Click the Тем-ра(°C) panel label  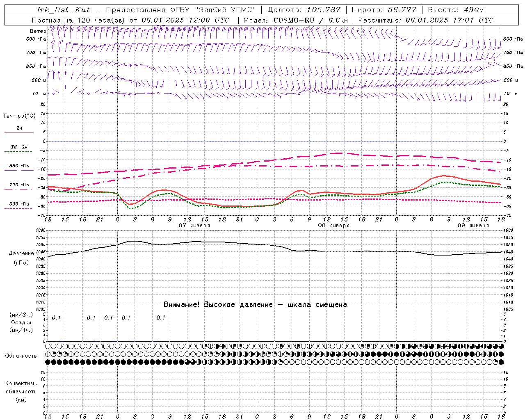[19, 116]
